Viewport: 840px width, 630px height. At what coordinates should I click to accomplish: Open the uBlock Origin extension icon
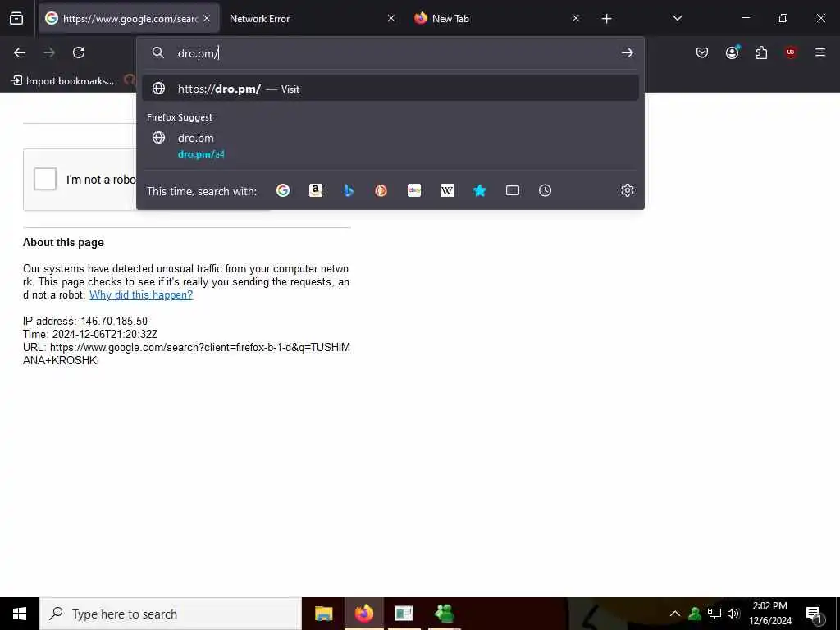tap(791, 52)
